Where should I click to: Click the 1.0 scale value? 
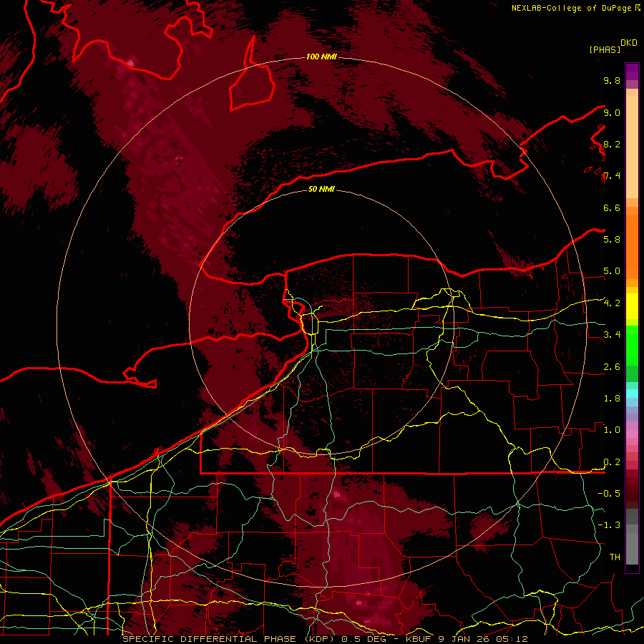tap(612, 430)
